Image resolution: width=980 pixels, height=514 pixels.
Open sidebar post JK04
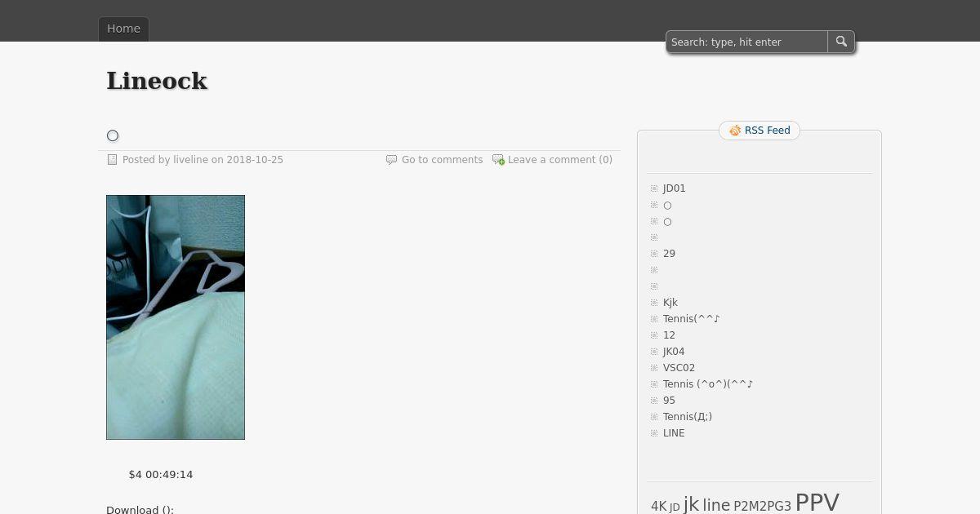[x=674, y=352]
